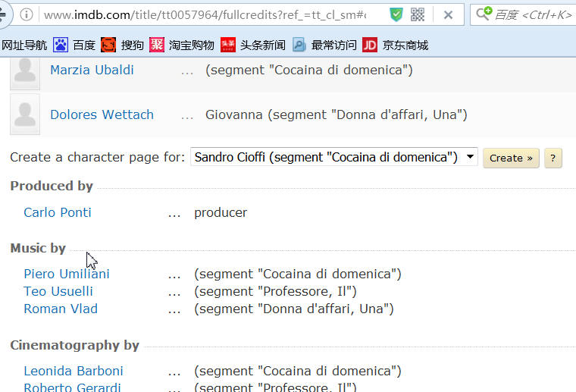Click Giovanna (segment "Donna d'affari, Una") text
Screen dimensions: 576x392
[336, 114]
